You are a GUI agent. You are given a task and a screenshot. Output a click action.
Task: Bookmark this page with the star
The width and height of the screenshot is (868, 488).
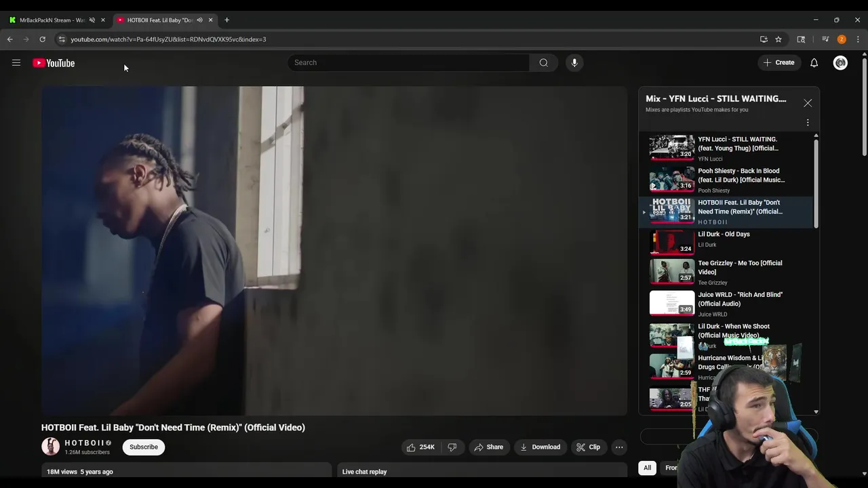pos(778,39)
